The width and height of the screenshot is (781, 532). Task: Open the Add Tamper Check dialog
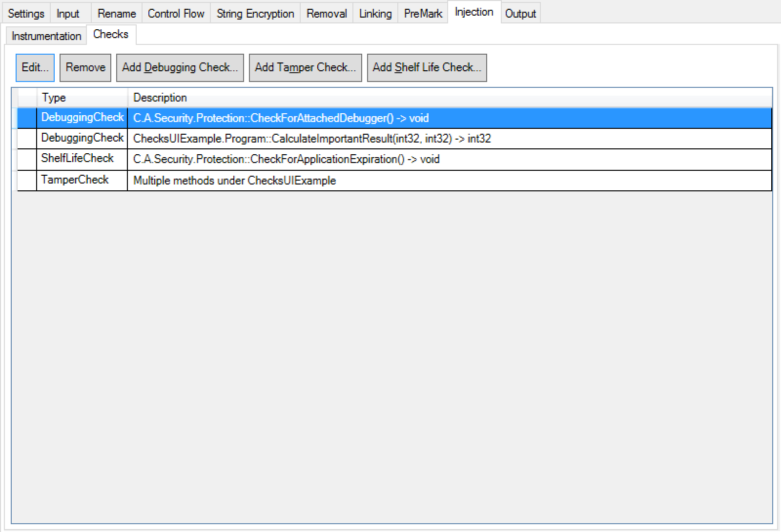pos(305,67)
